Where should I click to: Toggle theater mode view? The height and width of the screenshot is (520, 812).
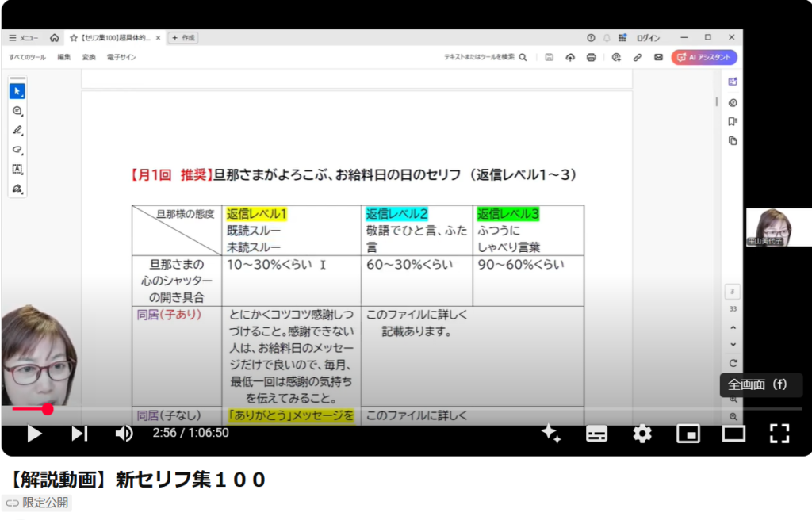pos(733,433)
